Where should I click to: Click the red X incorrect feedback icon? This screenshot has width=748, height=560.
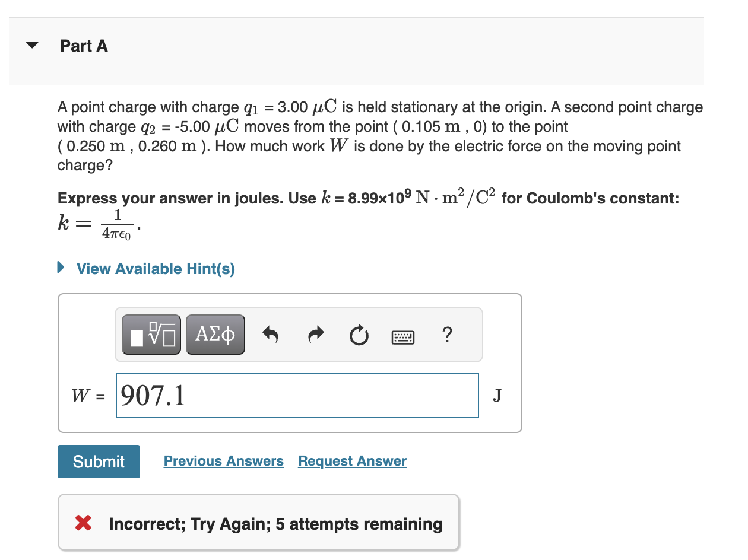(83, 523)
